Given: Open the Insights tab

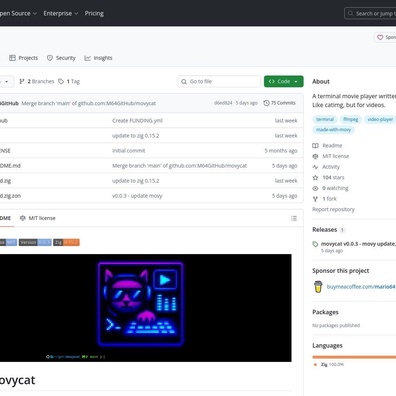Looking at the screenshot, I should [x=98, y=58].
